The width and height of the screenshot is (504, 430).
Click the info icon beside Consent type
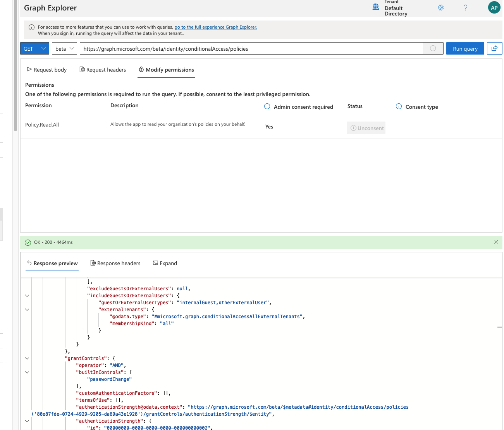399,106
